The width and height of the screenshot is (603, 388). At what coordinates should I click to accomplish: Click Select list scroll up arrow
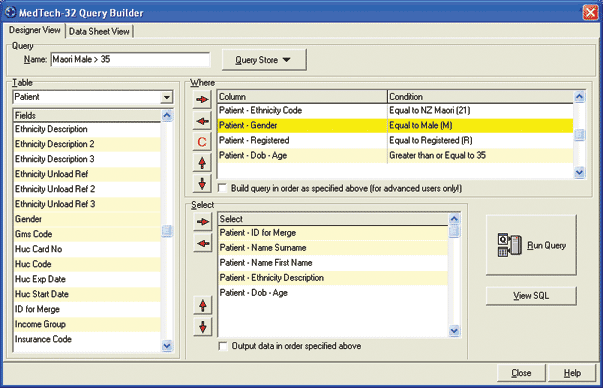point(454,219)
